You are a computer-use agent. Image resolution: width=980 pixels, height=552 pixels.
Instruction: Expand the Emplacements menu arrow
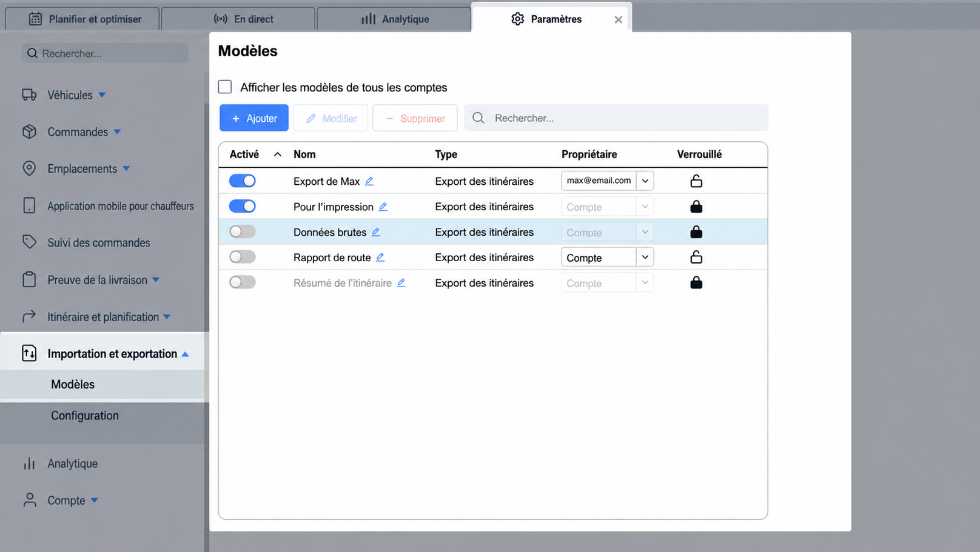(x=126, y=168)
